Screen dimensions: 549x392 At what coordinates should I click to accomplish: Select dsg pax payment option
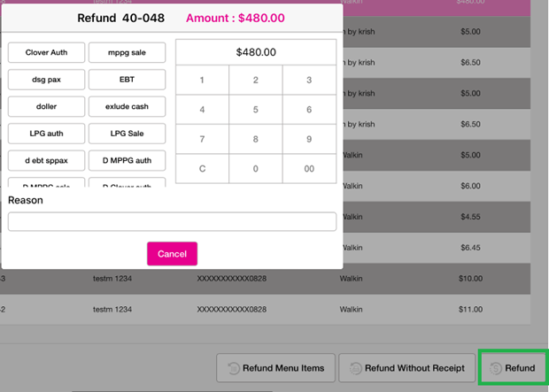46,80
